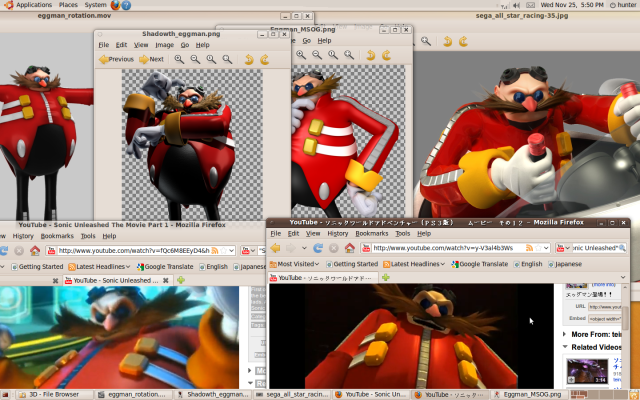Show Eggman_MSOG.png at normal size
Screen dimensions: 640x400
[333, 55]
